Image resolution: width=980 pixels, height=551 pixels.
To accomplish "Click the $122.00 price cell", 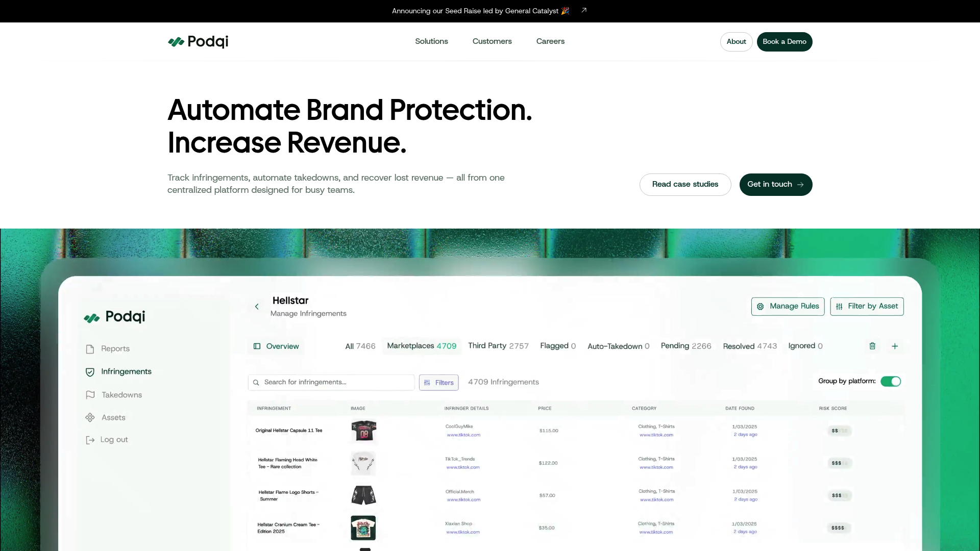I will click(x=548, y=463).
